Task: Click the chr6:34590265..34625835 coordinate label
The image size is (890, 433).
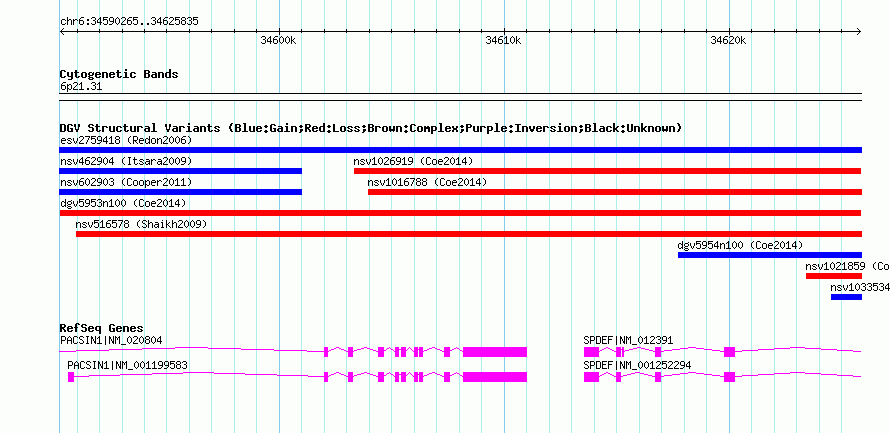Action: [x=129, y=22]
